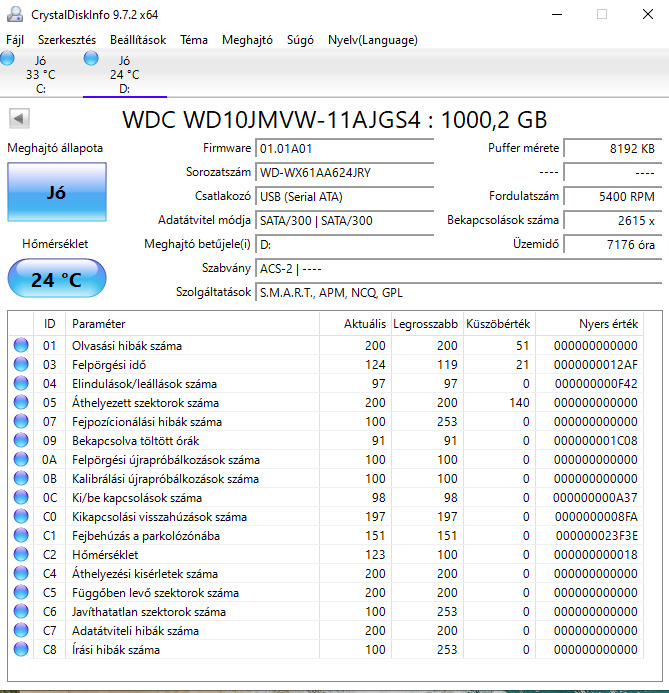Viewport: 669px width, 693px height.
Task: Click the Legrosszabb column header
Action: coord(427,324)
